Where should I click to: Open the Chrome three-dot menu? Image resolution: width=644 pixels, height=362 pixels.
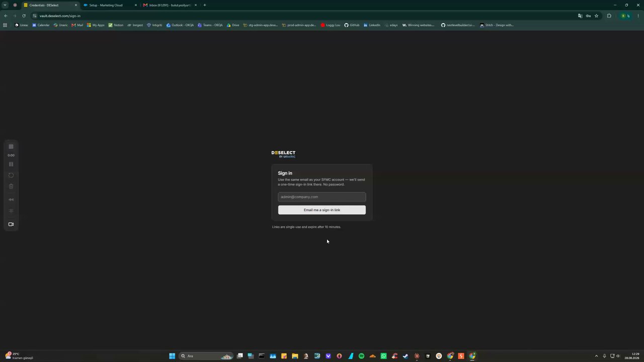click(638, 16)
